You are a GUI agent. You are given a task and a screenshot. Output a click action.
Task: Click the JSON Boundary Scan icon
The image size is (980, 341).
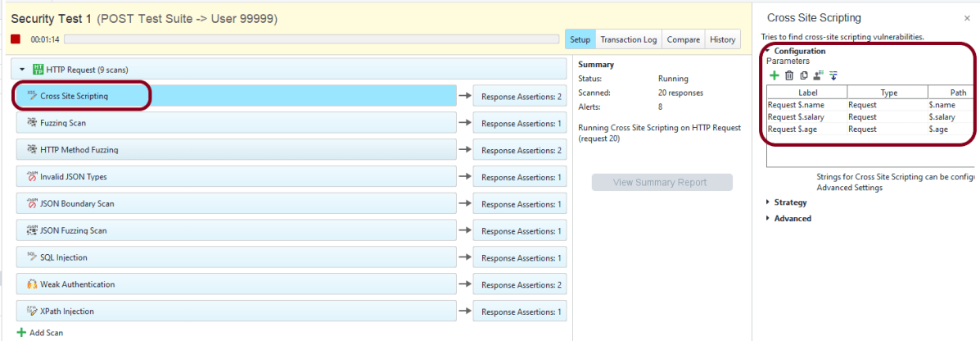[x=32, y=204]
